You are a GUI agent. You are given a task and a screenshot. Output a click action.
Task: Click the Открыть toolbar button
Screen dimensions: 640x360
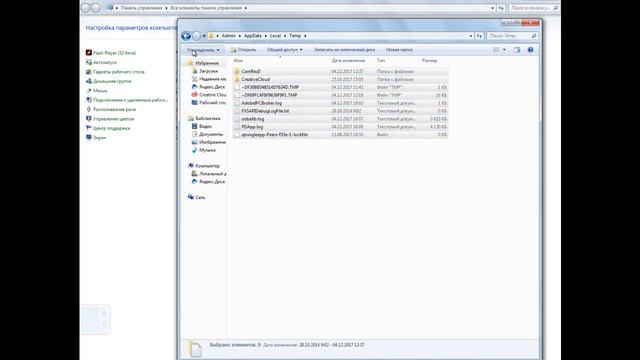[243, 50]
